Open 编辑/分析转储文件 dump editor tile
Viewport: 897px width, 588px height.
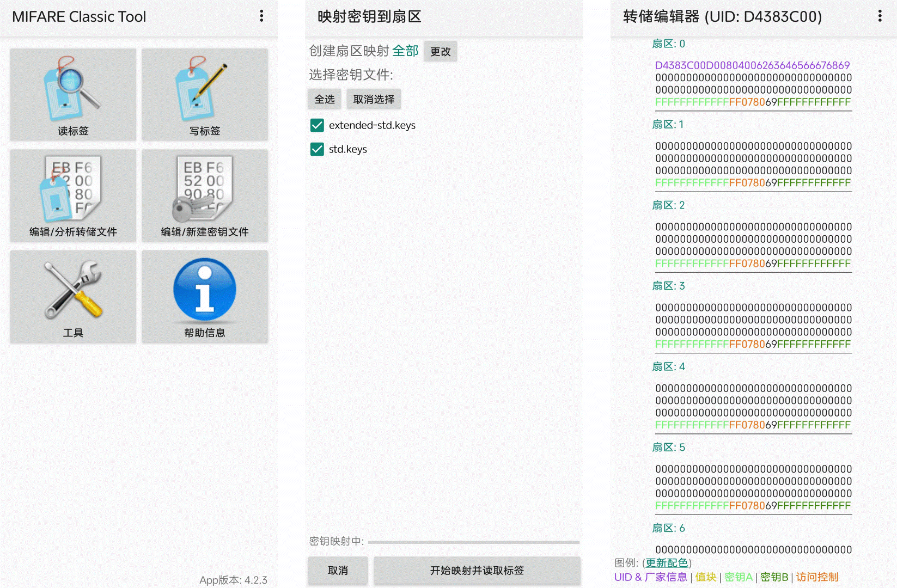coord(73,196)
